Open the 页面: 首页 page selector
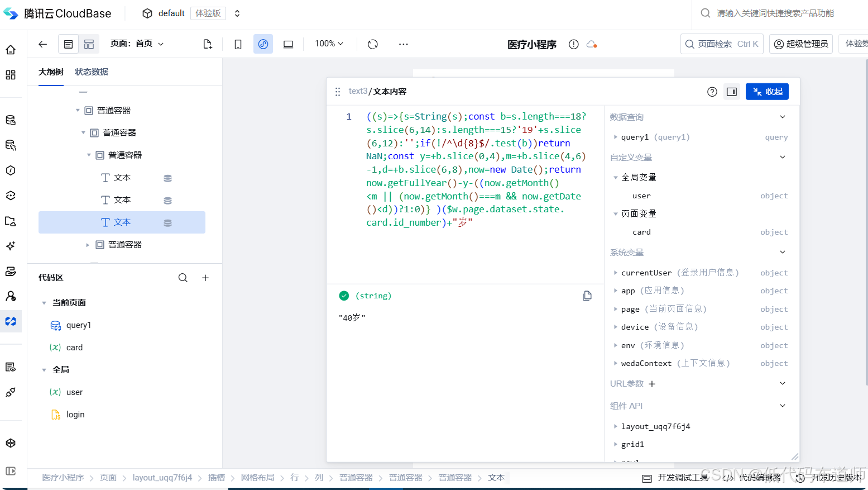This screenshot has width=868, height=490. 137,44
